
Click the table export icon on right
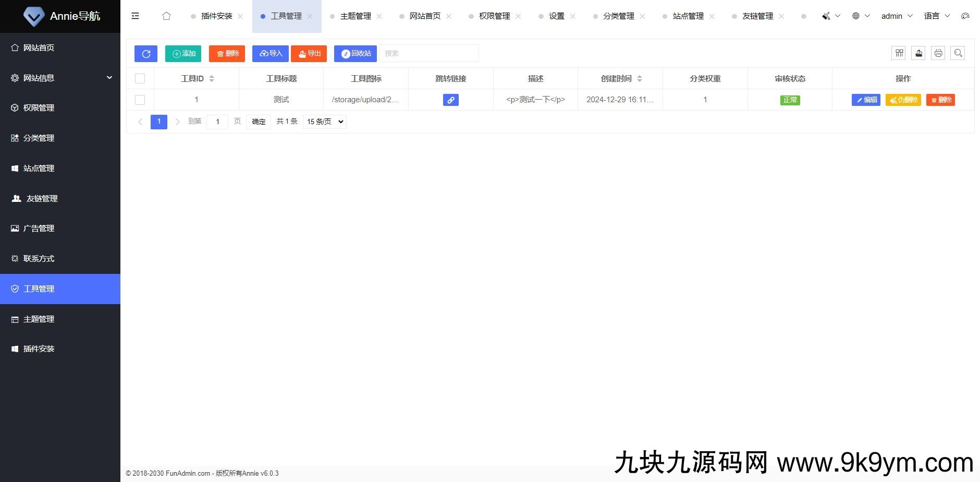point(918,53)
